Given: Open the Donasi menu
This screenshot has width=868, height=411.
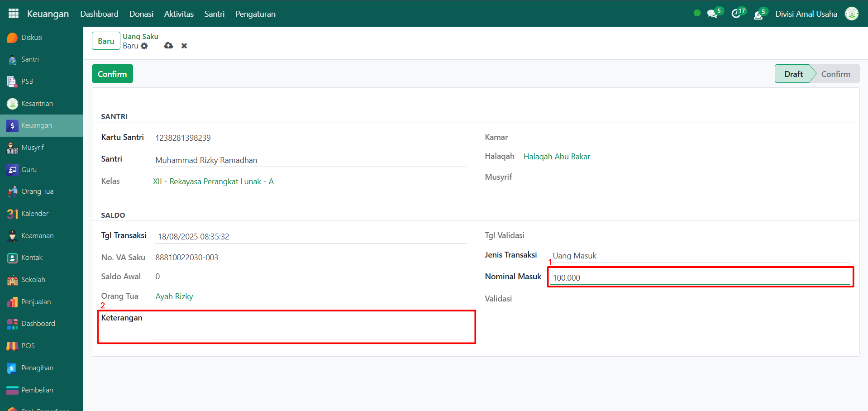Looking at the screenshot, I should pyautogui.click(x=141, y=14).
